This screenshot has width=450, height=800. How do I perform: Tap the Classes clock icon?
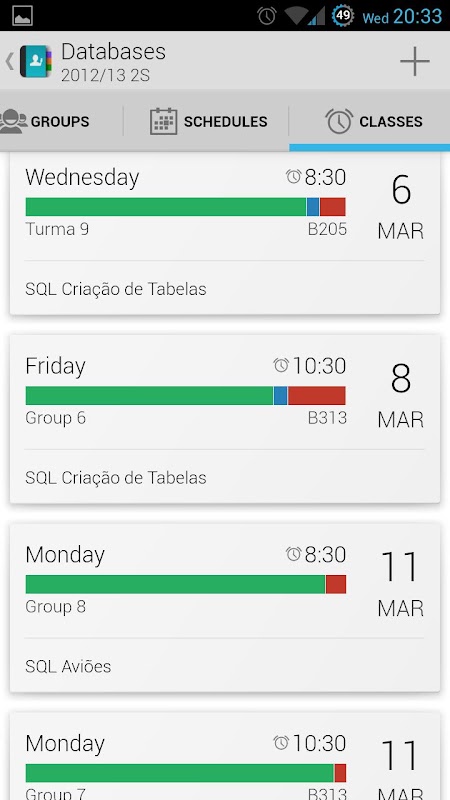339,121
